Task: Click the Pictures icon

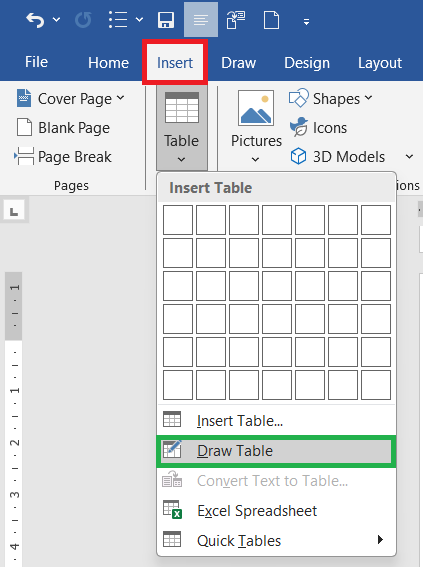Action: tap(256, 108)
